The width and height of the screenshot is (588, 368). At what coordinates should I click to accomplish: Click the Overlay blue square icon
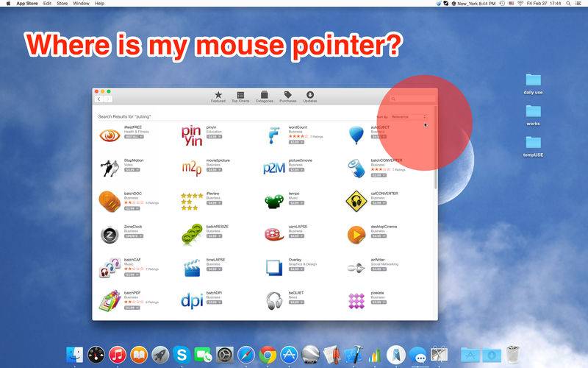[x=274, y=268]
